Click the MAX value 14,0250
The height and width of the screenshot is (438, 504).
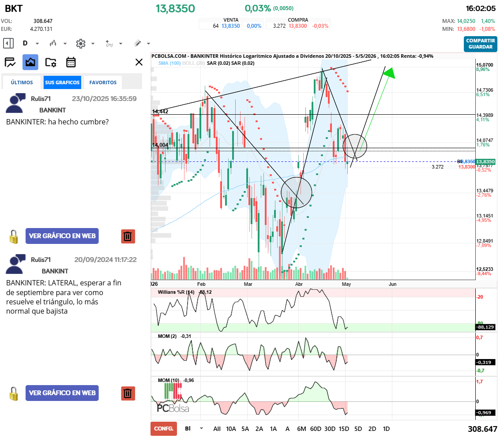click(466, 21)
